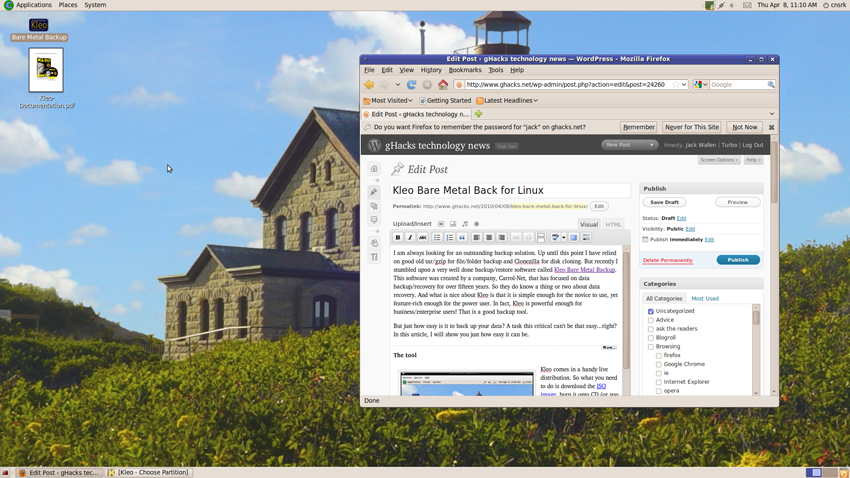Click the Italic formatting button
This screenshot has width=850, height=478.
point(410,238)
